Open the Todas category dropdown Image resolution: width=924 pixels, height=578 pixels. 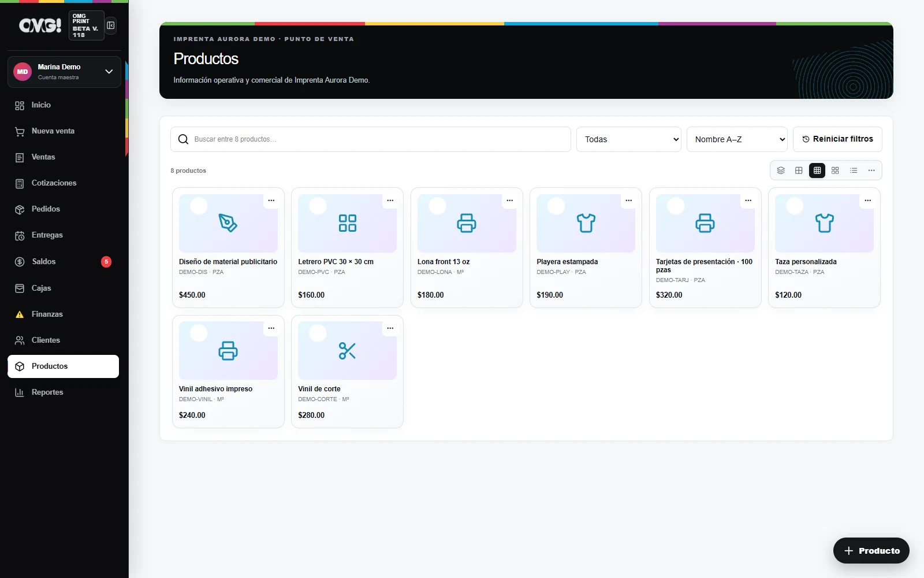click(629, 139)
